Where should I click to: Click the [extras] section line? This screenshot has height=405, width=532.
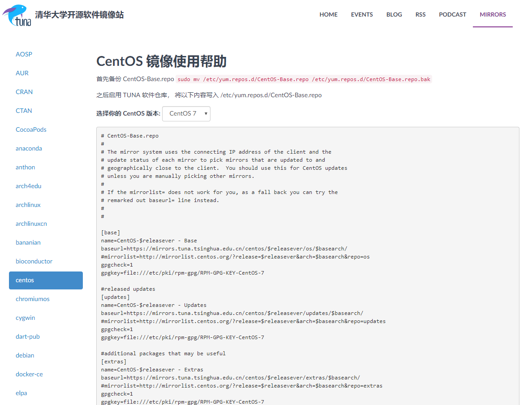(114, 362)
